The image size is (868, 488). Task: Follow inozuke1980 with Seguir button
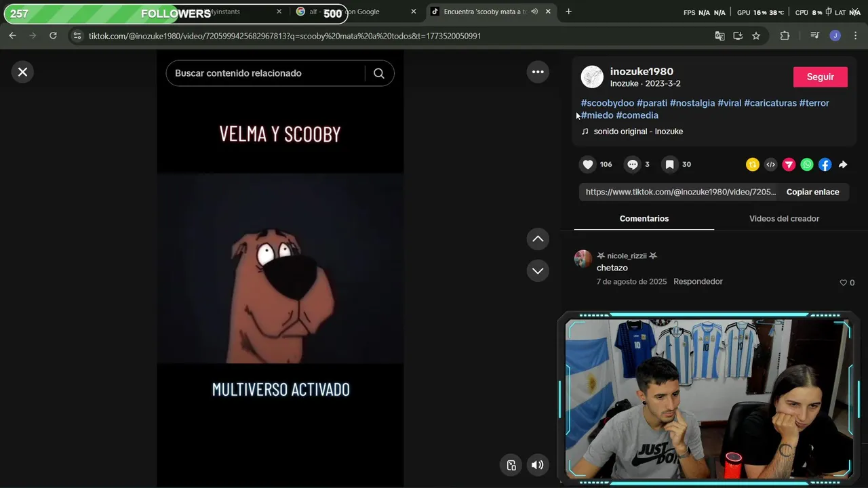point(821,77)
